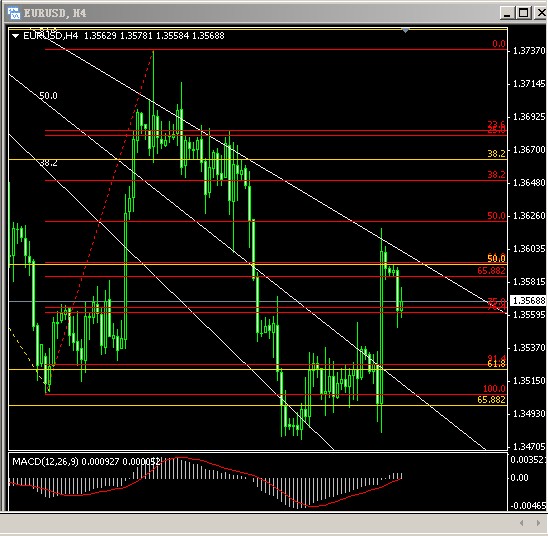Expand the triangle next to EURUSD,H4 label
Viewport: 548px width, 536px height.
(15, 36)
